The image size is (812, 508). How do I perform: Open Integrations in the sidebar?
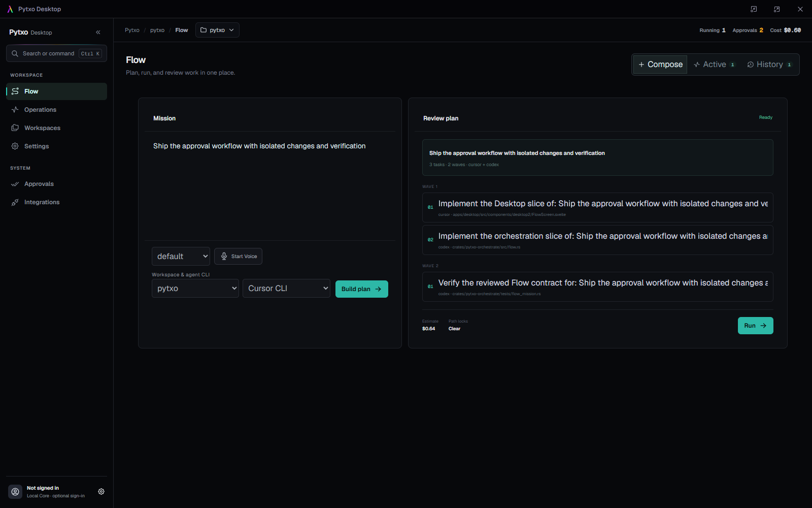click(56, 202)
